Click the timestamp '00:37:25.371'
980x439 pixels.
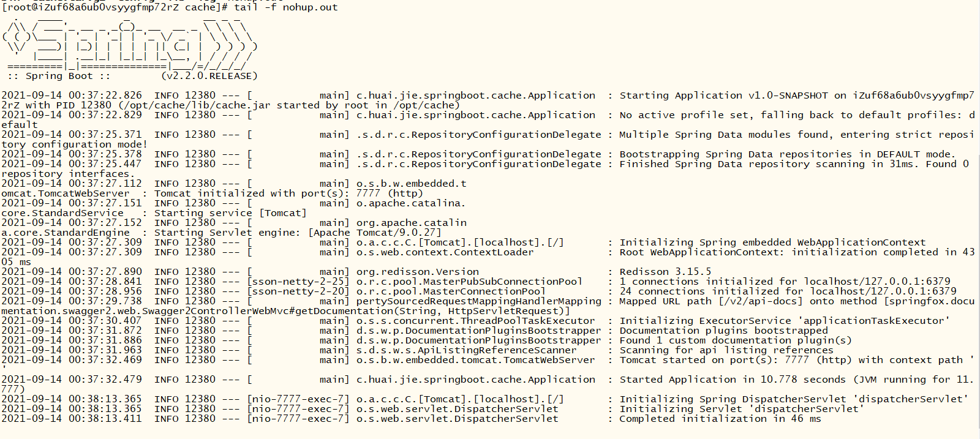[105, 135]
